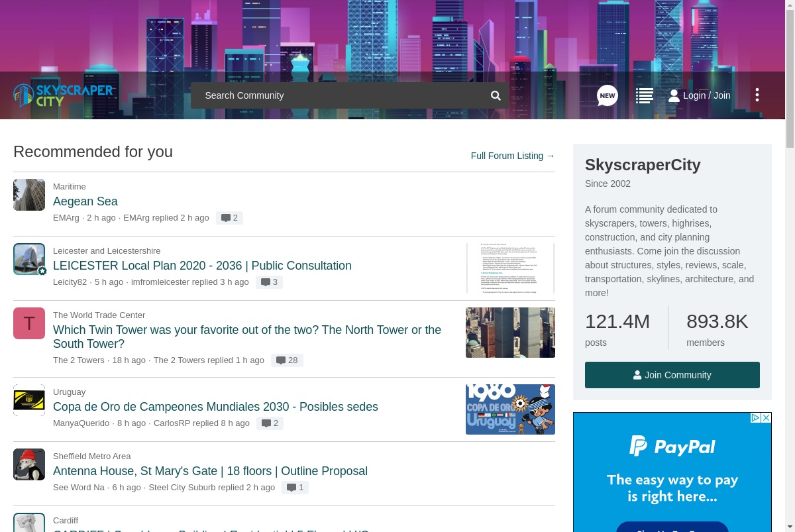The width and height of the screenshot is (795, 532).
Task: Click The 2 Towers author name
Action: pos(79,360)
